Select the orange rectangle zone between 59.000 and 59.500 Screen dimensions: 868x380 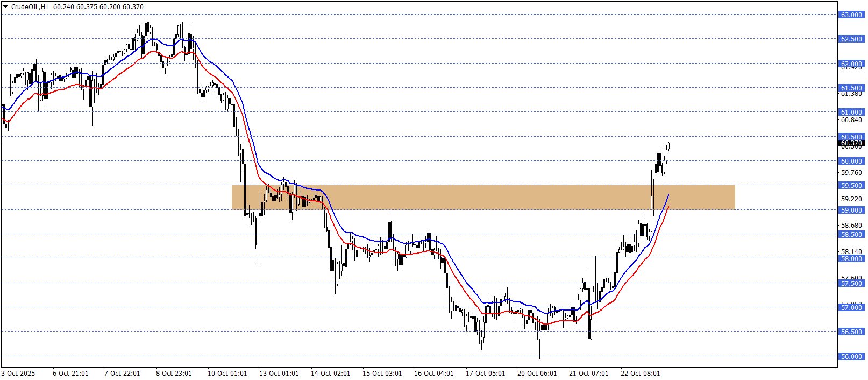point(483,197)
